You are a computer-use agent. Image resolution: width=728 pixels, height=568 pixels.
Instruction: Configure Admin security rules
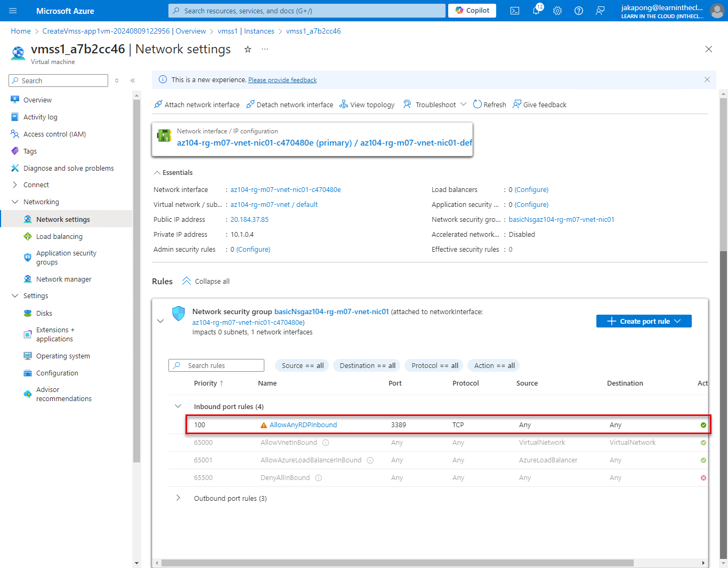pos(253,249)
